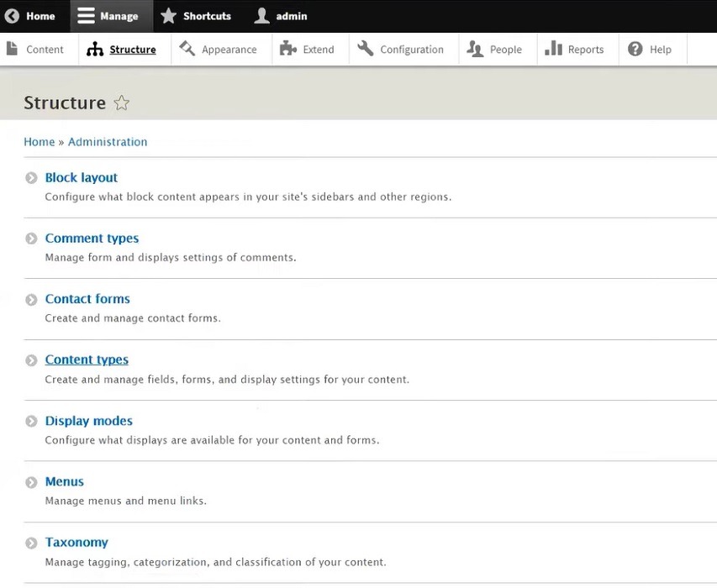This screenshot has height=588, width=717.
Task: Click the Configuration wrench icon
Action: click(366, 49)
